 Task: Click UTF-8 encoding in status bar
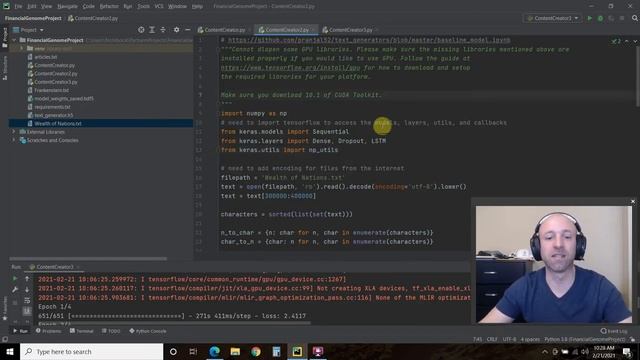click(x=509, y=339)
